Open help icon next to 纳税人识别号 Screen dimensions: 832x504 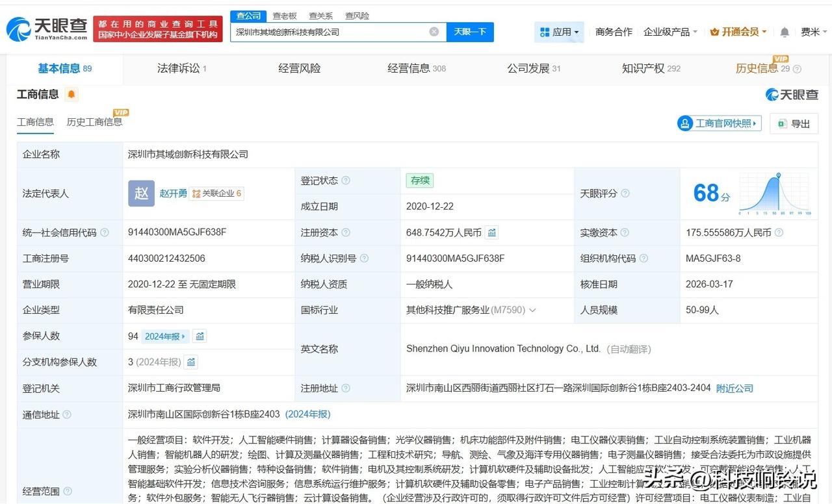pos(364,258)
